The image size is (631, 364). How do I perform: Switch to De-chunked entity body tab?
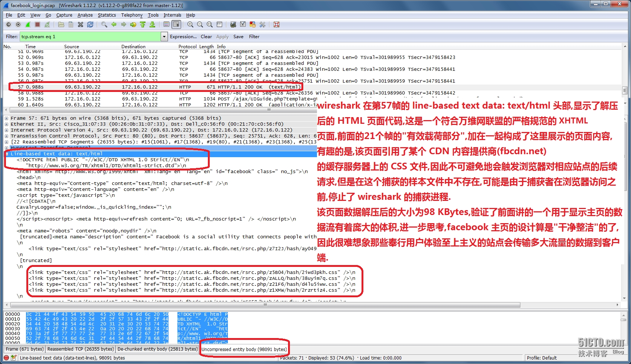point(157,349)
